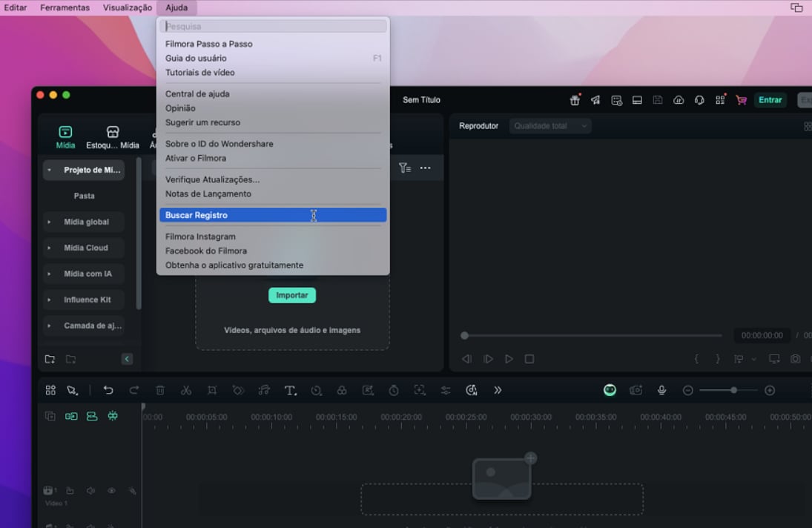Click the player progress slider handle
The width and height of the screenshot is (812, 528).
pyautogui.click(x=464, y=335)
